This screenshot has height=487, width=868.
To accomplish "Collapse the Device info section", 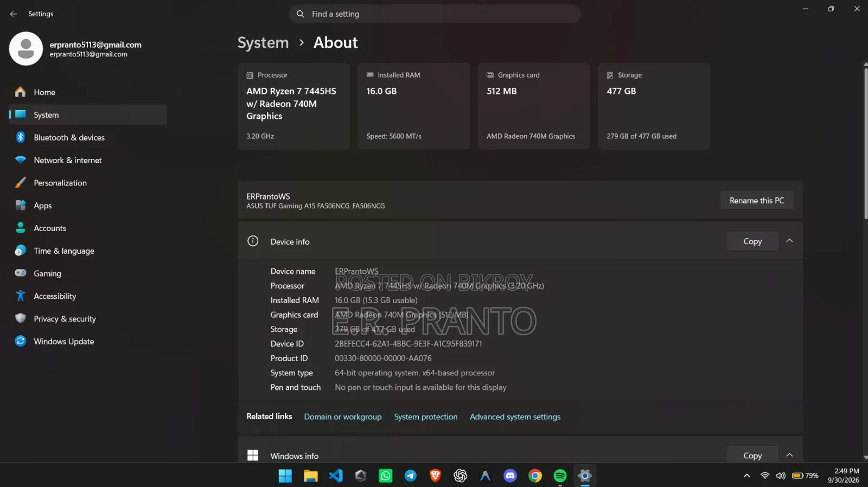I will (x=789, y=241).
